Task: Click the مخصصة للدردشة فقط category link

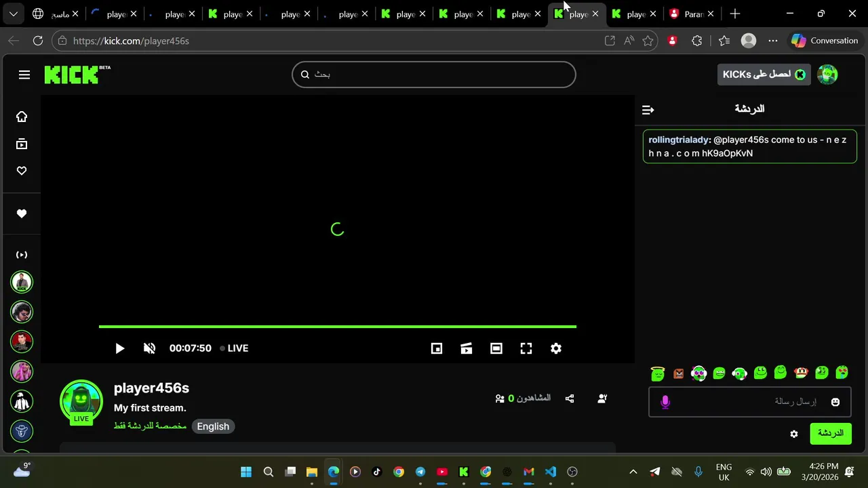Action: point(150,426)
